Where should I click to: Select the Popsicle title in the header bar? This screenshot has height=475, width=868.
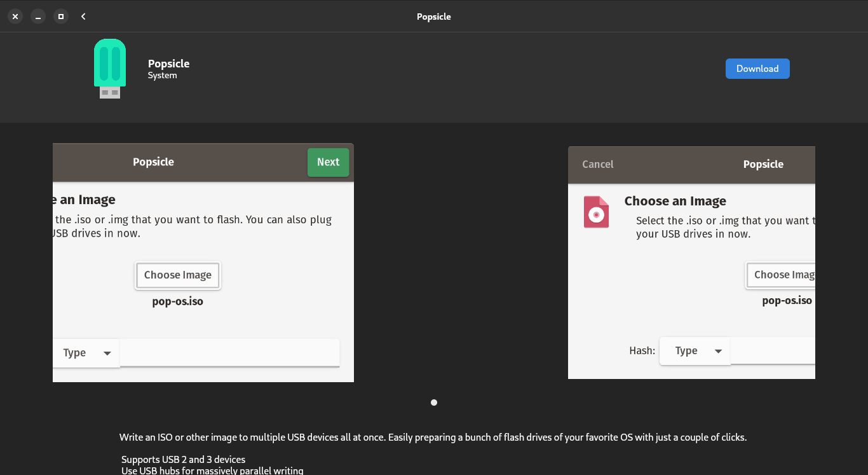[x=434, y=17]
